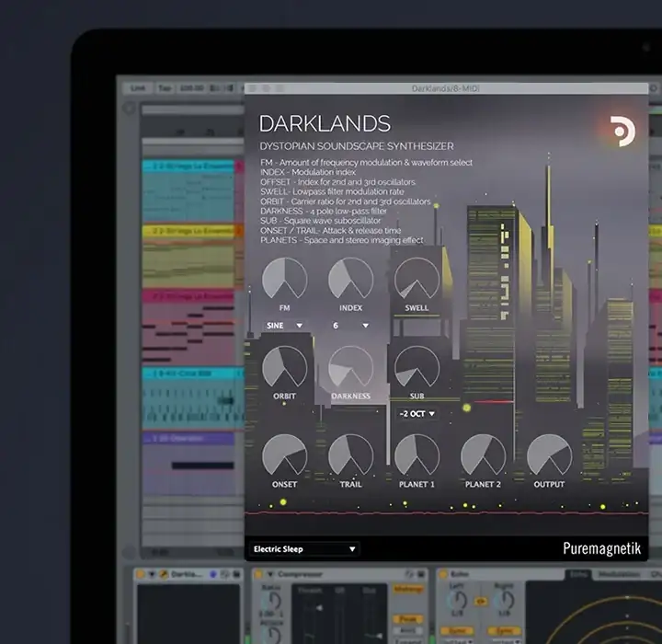Click the TRAIL release knob
The image size is (662, 644).
350,455
